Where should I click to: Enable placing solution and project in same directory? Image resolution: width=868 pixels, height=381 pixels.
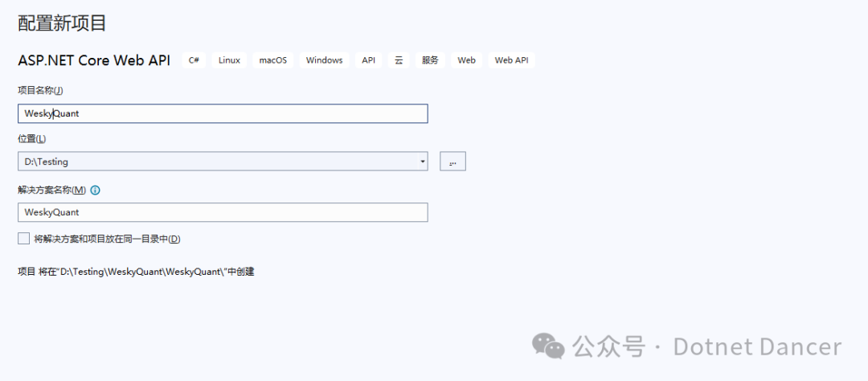click(x=23, y=239)
